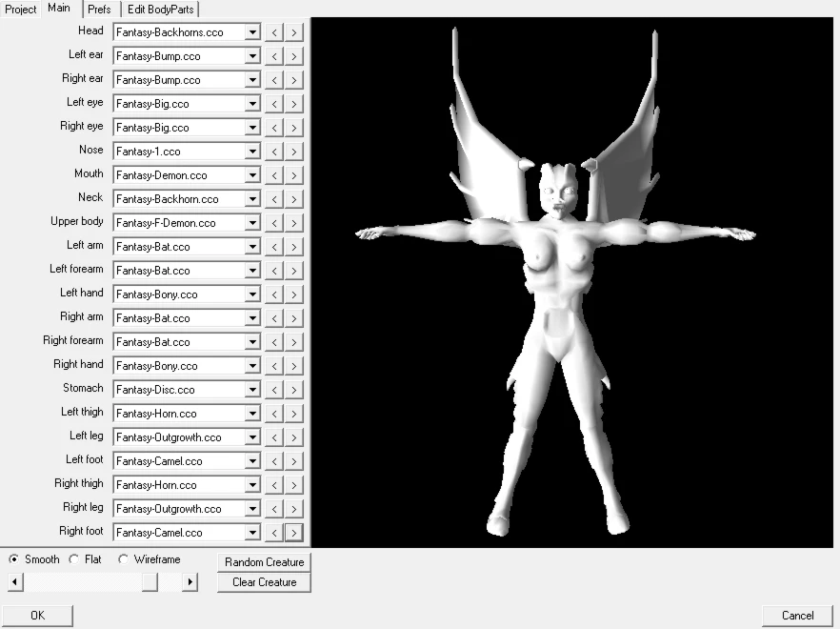Go to next Right ear part
840x629 pixels.
294,80
